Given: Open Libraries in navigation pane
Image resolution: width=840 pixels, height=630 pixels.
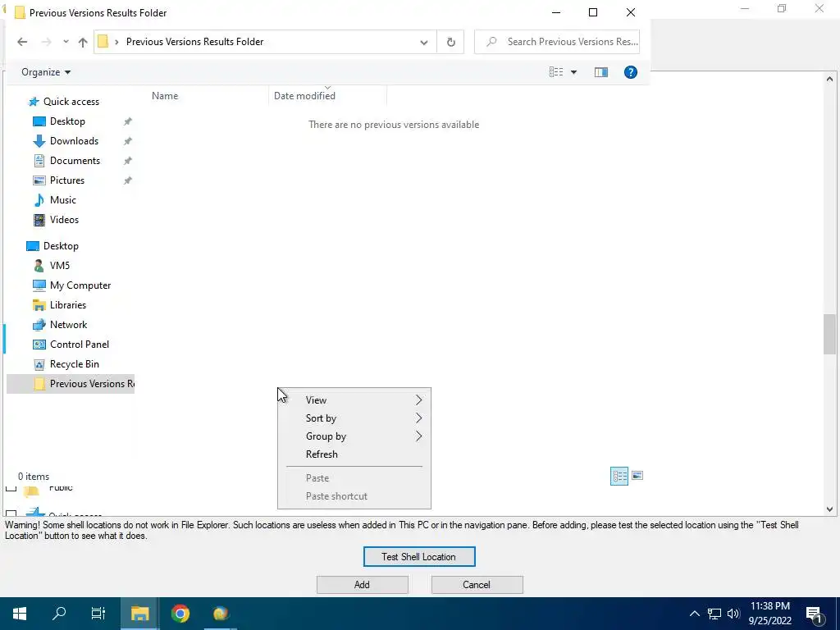Looking at the screenshot, I should [x=67, y=305].
